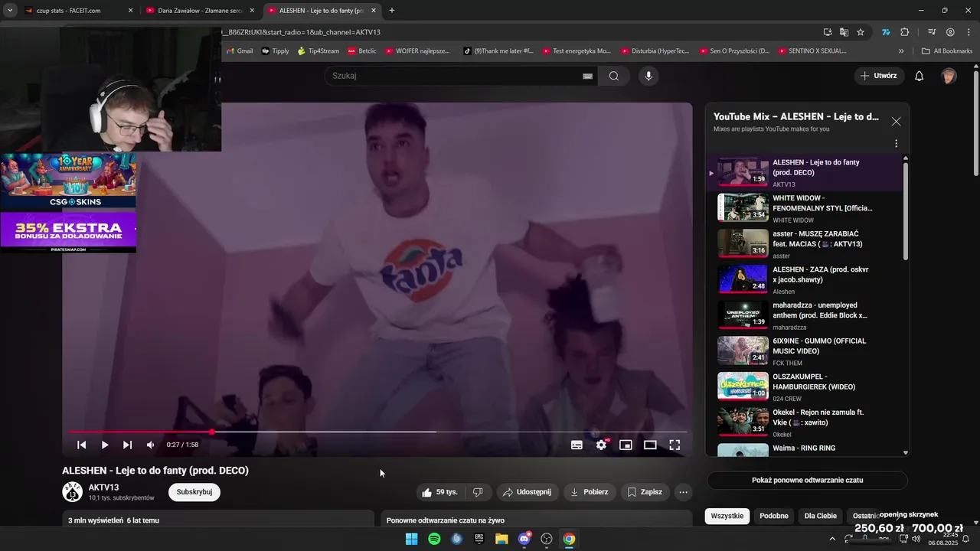Viewport: 980px width, 551px height.
Task: Toggle theater mode
Action: click(x=650, y=445)
